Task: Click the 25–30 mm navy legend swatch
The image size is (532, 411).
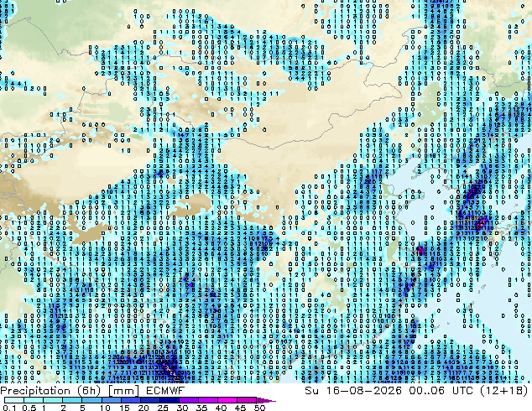Action: pos(170,400)
